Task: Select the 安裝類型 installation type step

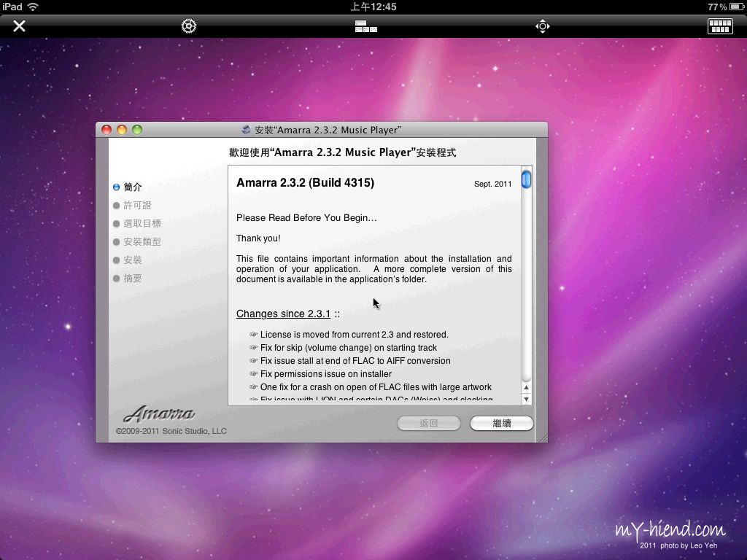Action: [x=137, y=242]
